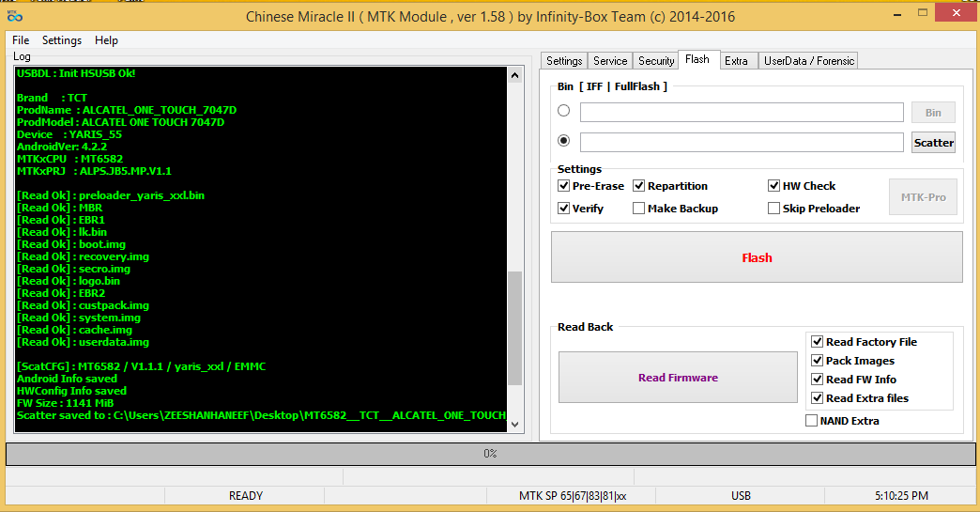
Task: Click the '[Read Ok] : secro.img' log line
Action: point(74,269)
